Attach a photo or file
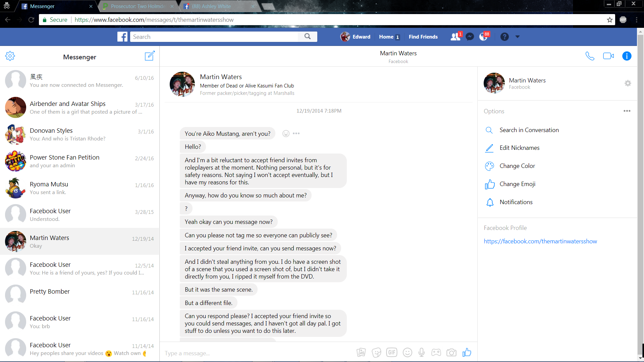 pos(361,352)
